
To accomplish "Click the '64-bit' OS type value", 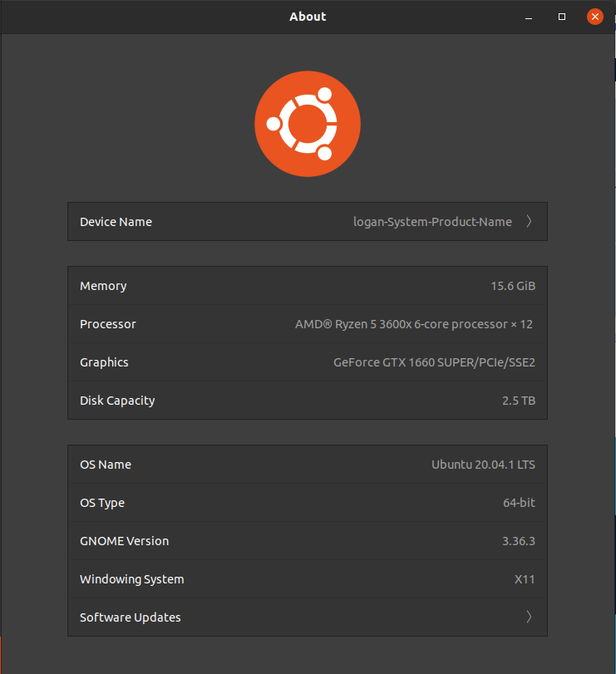I will coord(520,503).
